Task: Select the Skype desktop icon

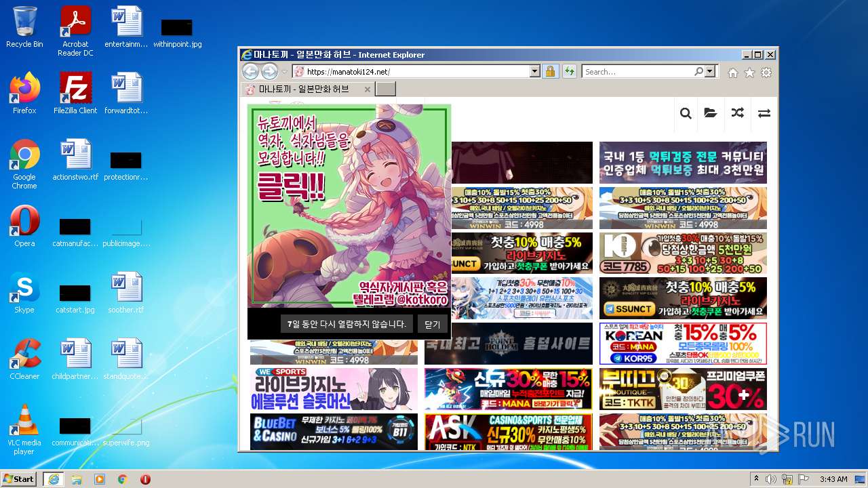Action: (x=24, y=292)
